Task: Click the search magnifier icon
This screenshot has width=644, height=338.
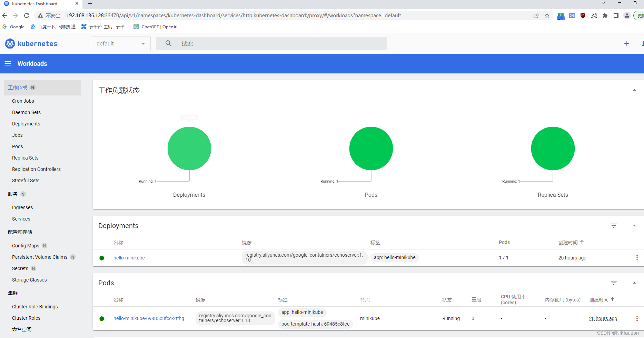Action: (x=168, y=43)
